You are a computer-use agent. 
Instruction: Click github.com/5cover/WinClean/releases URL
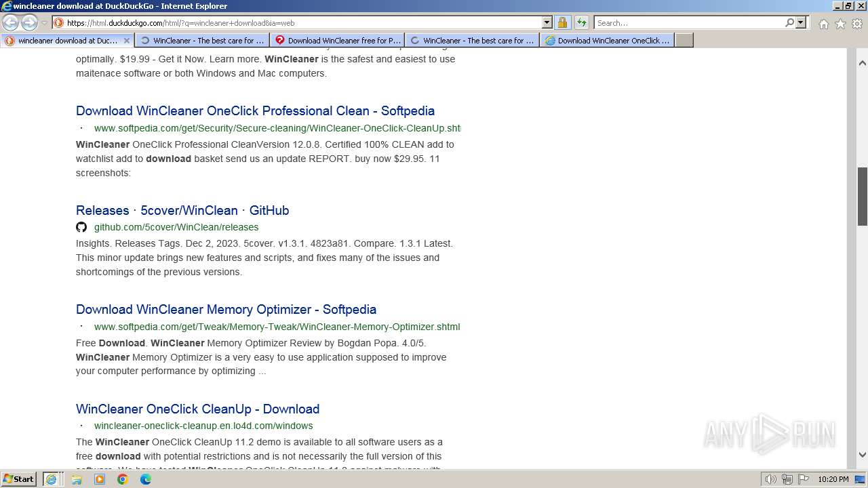point(176,227)
